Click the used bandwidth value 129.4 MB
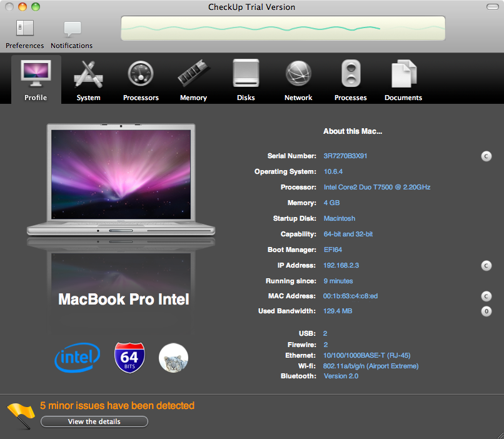This screenshot has width=504, height=439. (338, 311)
